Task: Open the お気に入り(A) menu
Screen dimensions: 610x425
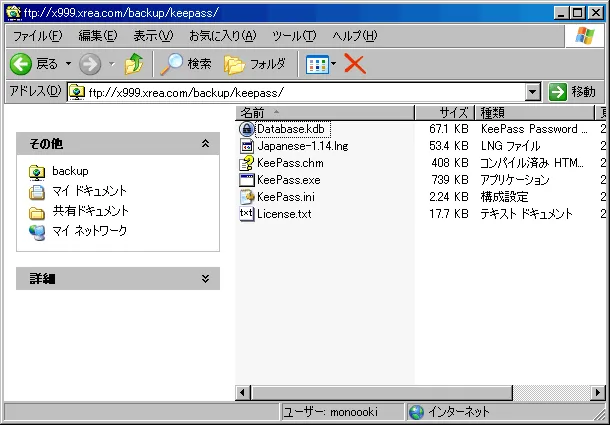Action: coord(223,36)
